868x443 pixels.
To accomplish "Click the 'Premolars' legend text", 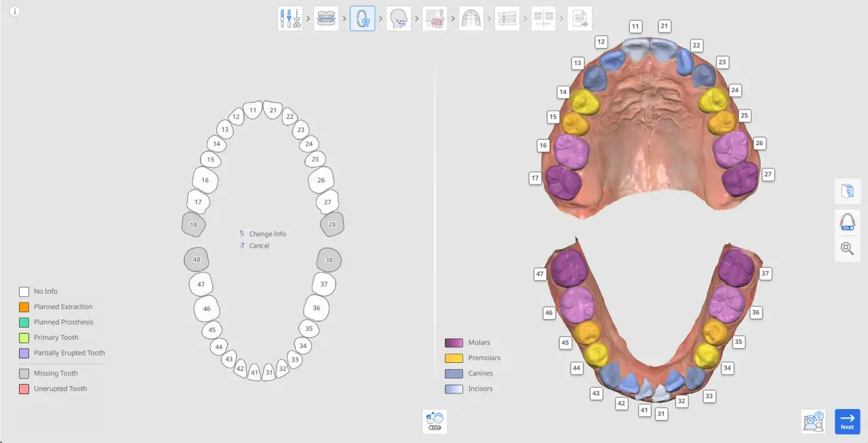I will pos(484,358).
